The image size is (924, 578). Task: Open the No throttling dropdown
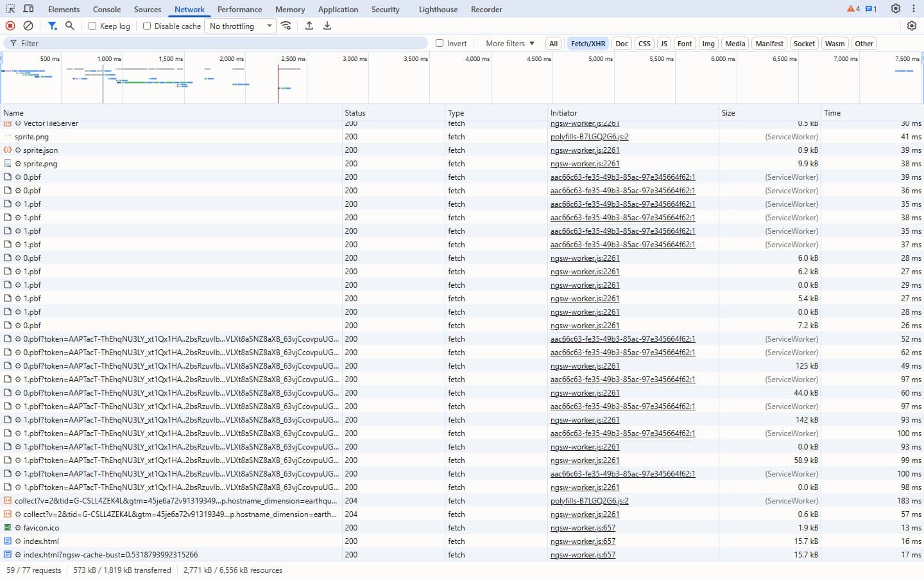(241, 26)
